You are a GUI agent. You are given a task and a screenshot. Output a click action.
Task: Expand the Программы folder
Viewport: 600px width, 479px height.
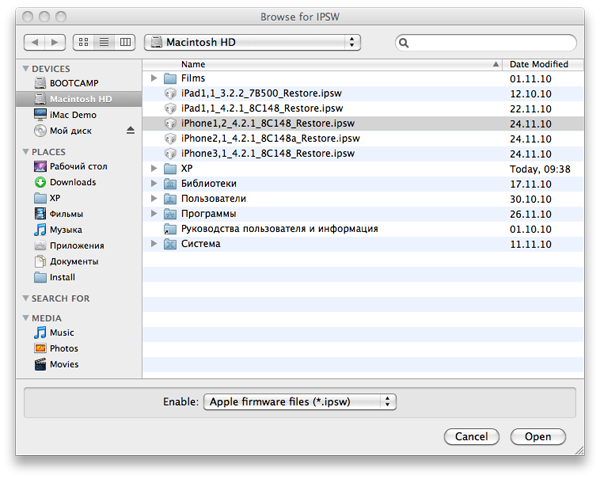coord(154,213)
